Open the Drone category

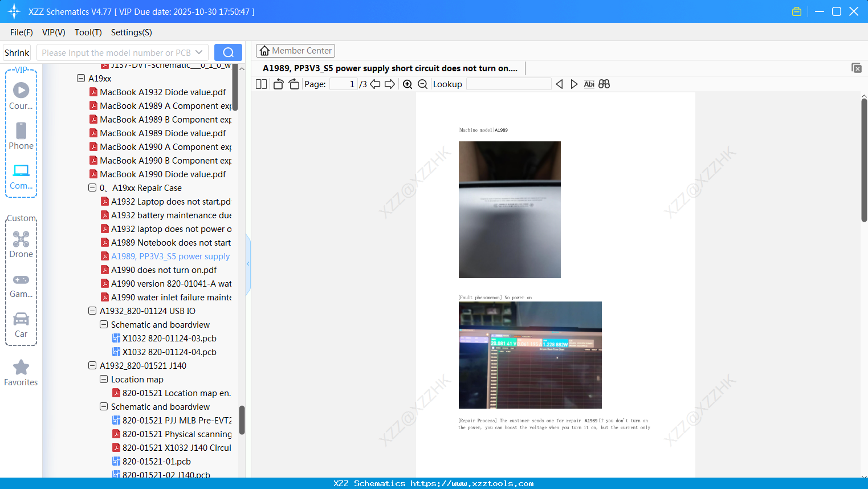pos(21,244)
